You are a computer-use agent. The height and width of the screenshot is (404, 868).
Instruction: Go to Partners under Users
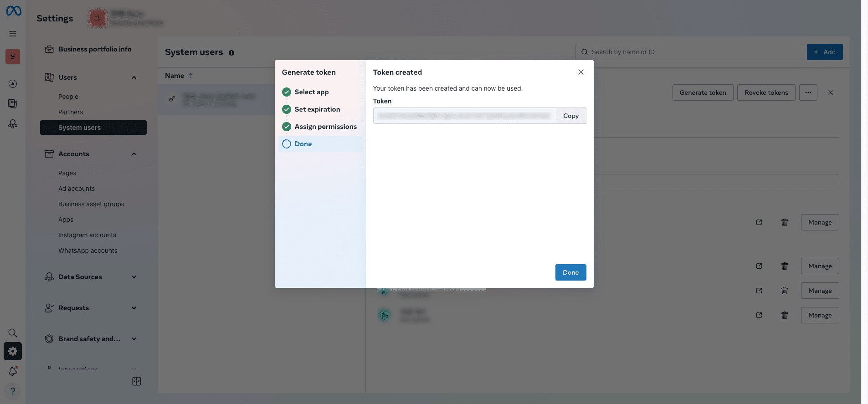point(71,112)
